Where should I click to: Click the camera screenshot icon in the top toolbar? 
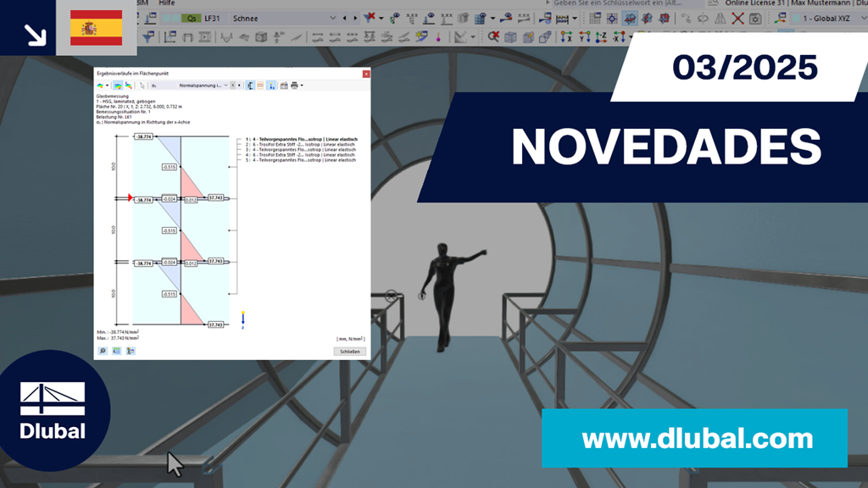755,19
